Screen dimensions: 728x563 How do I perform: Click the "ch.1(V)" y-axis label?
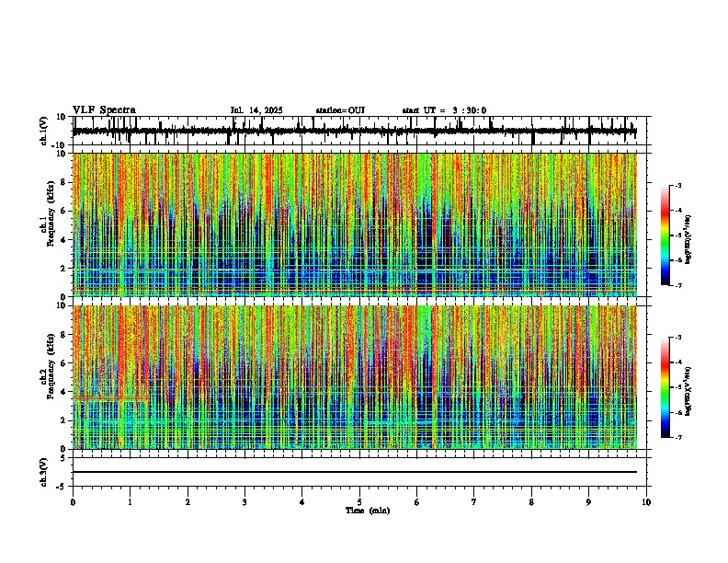pos(45,131)
